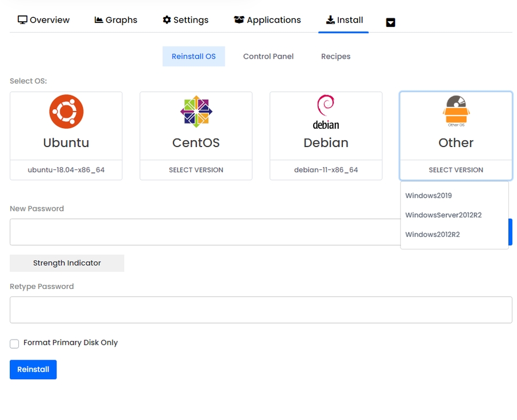
Task: Click the box icon beside Applications
Action: (239, 20)
